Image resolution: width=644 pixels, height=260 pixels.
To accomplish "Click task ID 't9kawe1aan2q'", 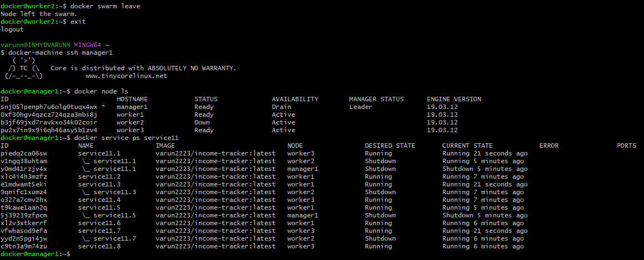I will [24, 207].
